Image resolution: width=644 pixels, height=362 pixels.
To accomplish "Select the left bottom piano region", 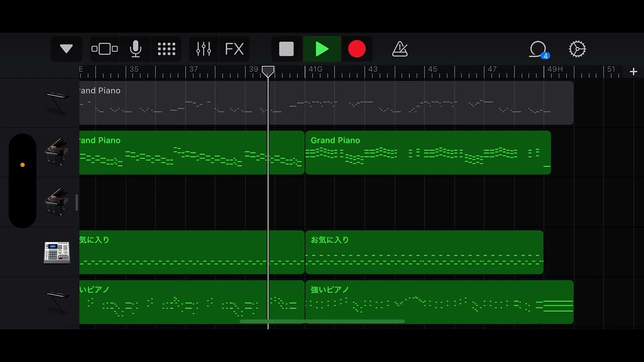I will tap(192, 302).
